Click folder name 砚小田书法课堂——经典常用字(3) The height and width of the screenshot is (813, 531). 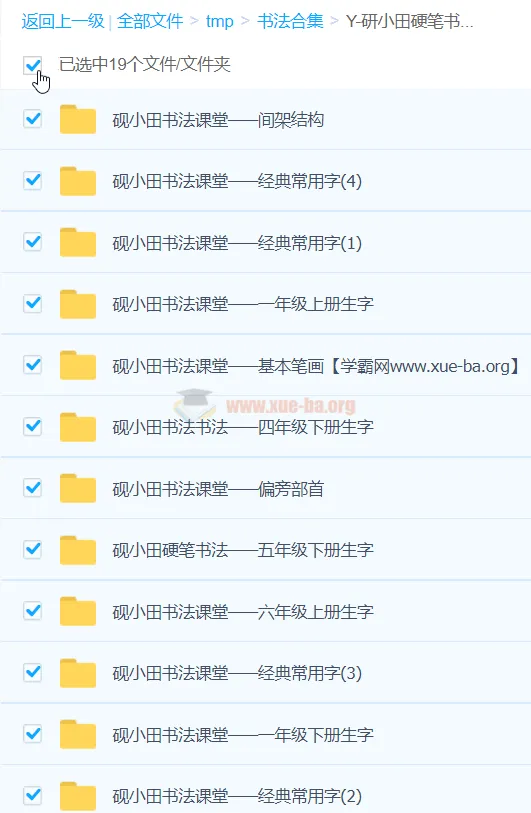click(237, 673)
